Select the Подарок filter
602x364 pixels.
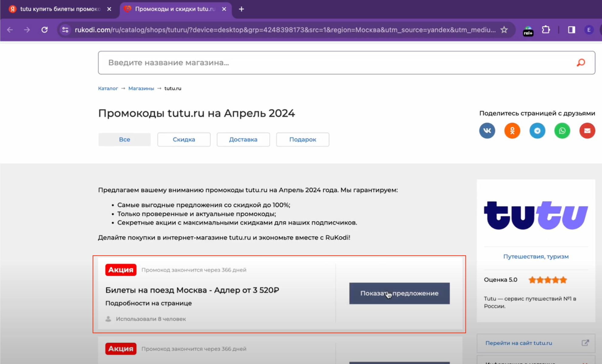pyautogui.click(x=302, y=140)
